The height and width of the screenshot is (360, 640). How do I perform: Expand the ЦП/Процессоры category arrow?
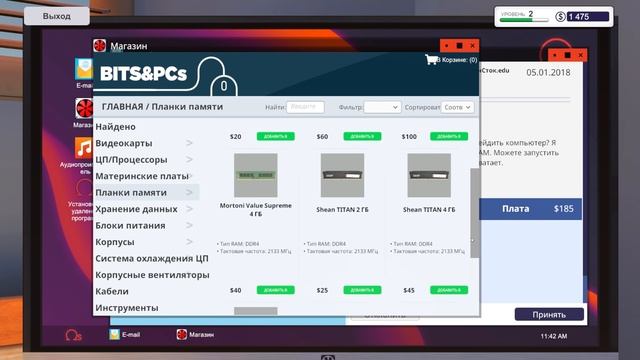pyautogui.click(x=189, y=160)
